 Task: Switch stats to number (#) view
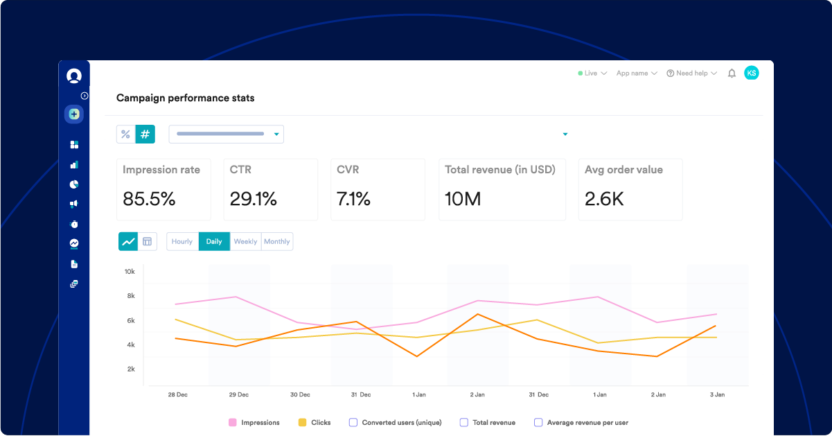click(x=145, y=134)
